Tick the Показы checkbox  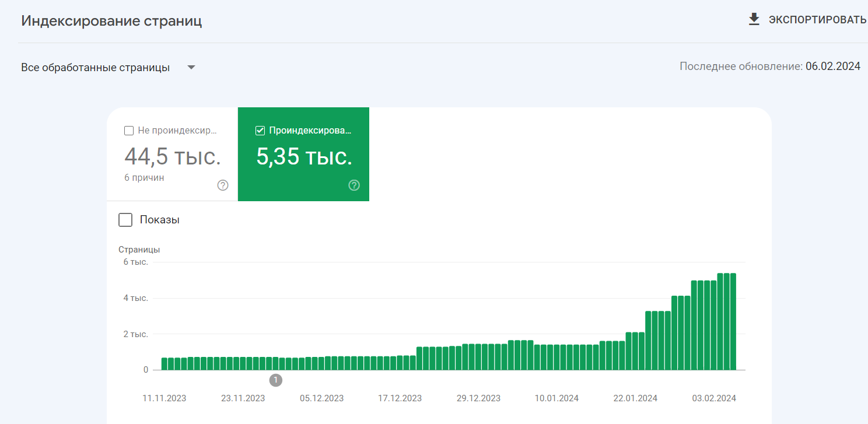(125, 220)
